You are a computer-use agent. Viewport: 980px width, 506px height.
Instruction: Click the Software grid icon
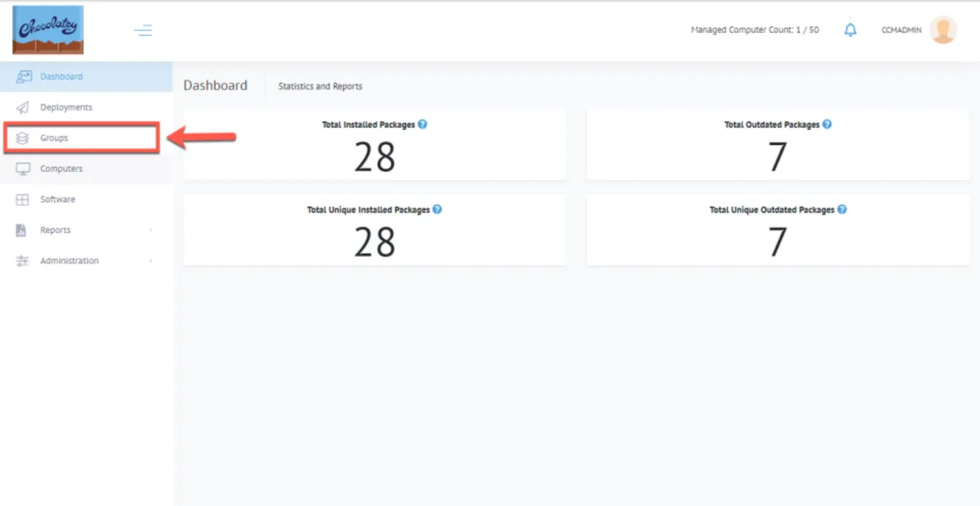point(23,199)
